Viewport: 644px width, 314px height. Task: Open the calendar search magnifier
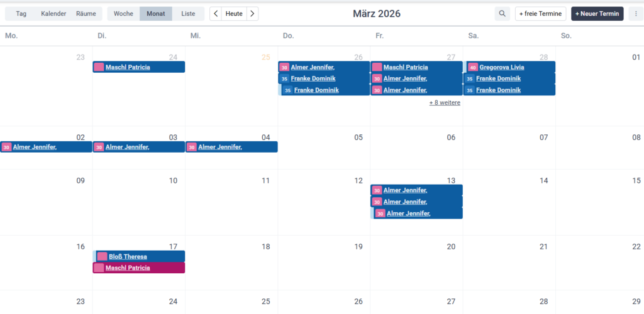click(x=502, y=14)
